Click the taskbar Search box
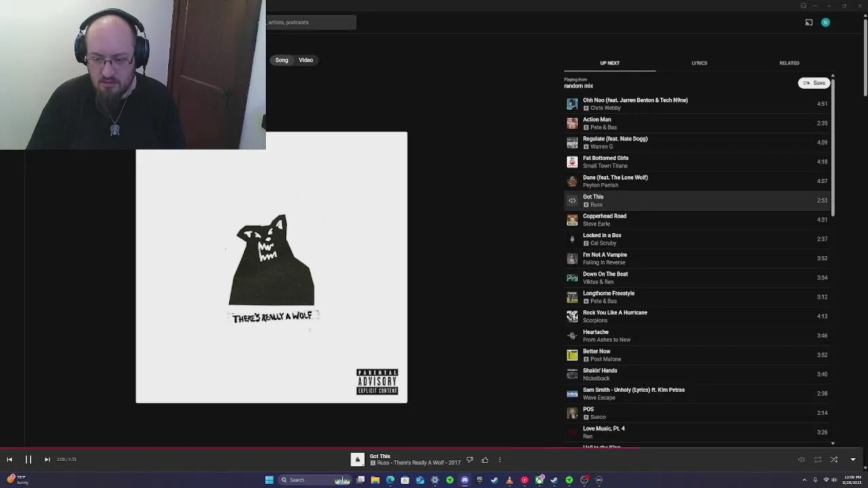 tap(313, 480)
